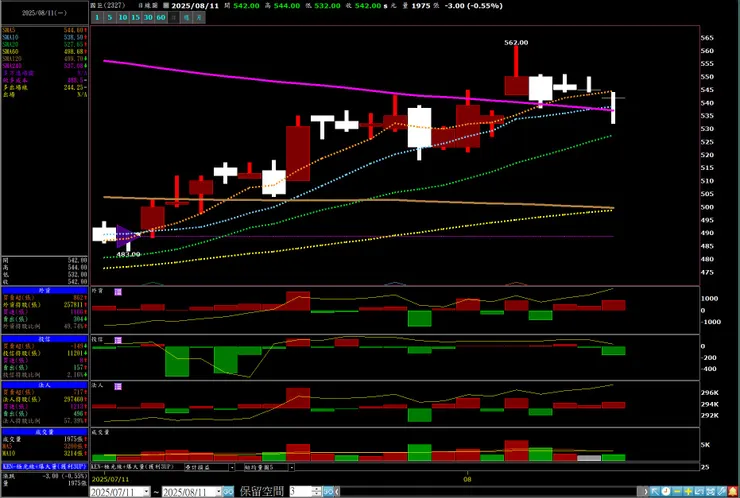The image size is (740, 498).
Task: Click the date 2025/08/11 box at top left
Action: pos(44,13)
